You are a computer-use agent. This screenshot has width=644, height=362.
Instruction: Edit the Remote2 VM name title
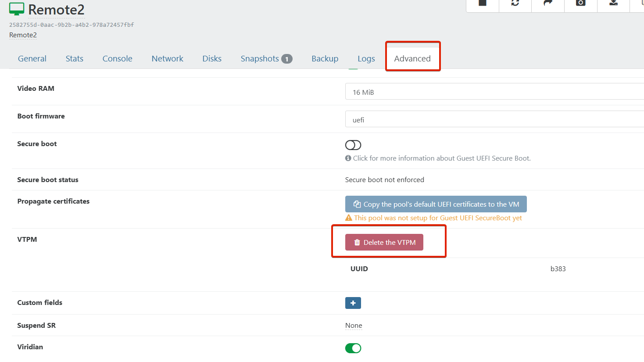(56, 10)
